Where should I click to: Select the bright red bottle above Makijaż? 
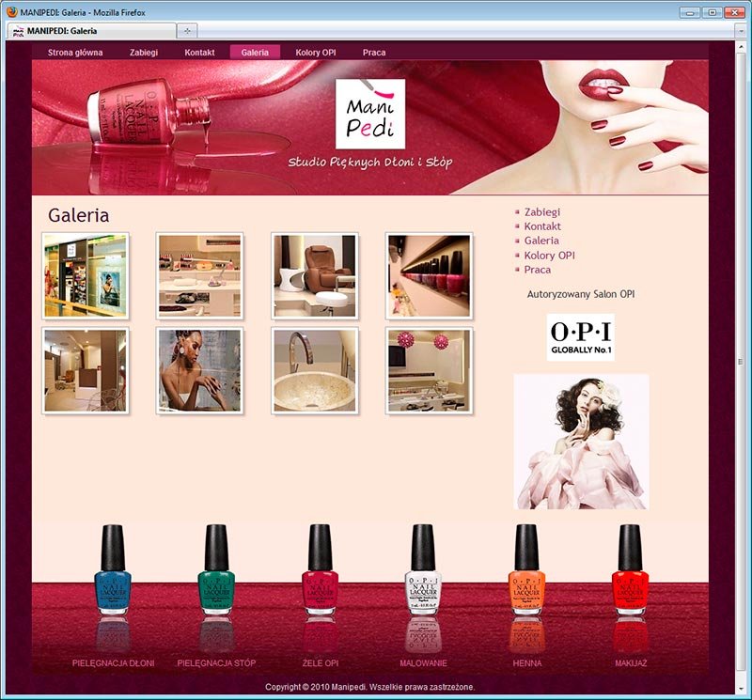click(x=630, y=569)
